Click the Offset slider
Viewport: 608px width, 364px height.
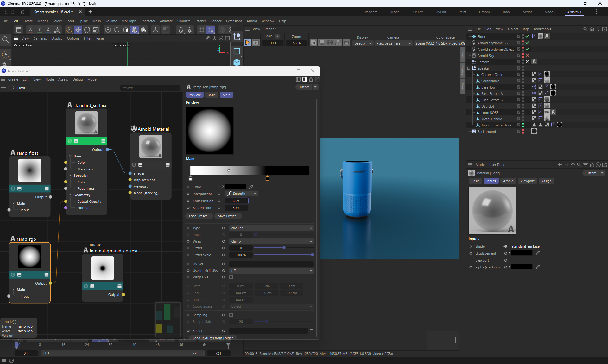tap(284, 248)
